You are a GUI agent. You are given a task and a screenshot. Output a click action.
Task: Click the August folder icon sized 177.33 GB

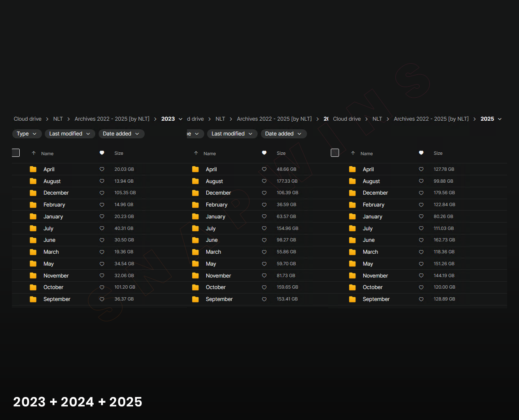(196, 181)
